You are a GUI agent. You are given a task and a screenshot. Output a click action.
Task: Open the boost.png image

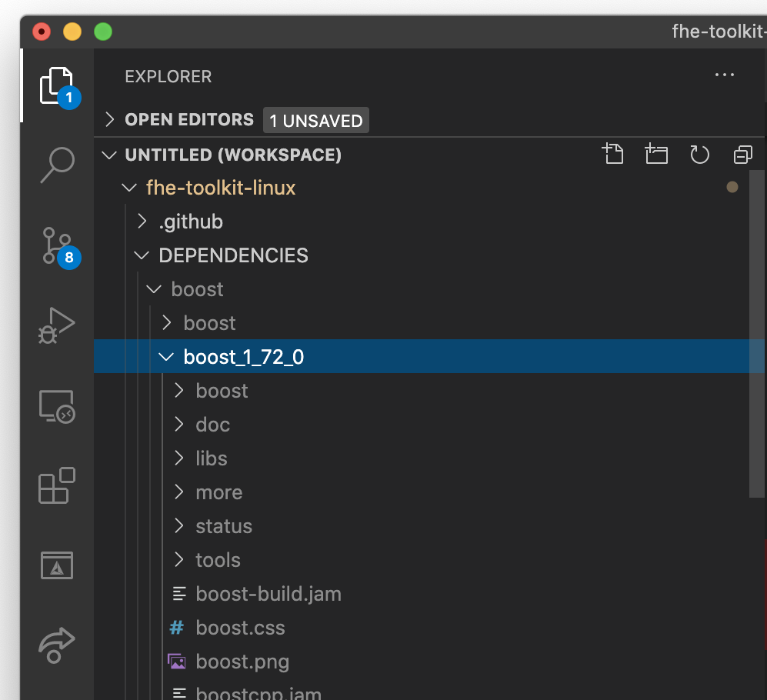click(242, 661)
